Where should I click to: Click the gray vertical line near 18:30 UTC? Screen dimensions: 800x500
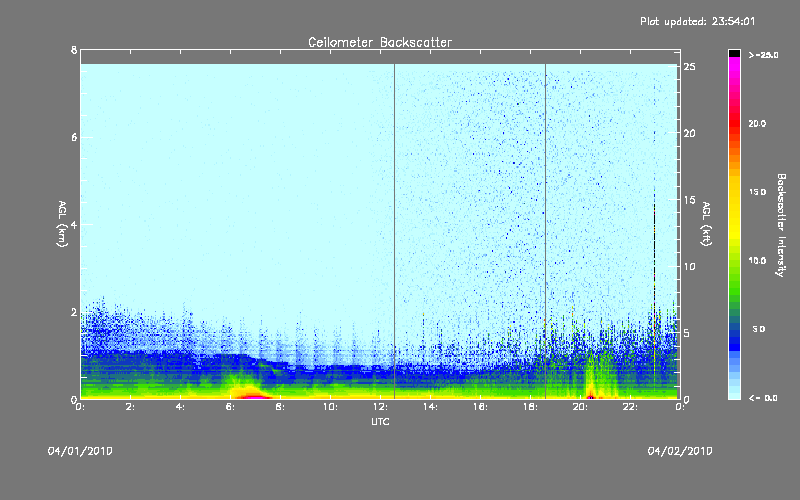[545, 231]
